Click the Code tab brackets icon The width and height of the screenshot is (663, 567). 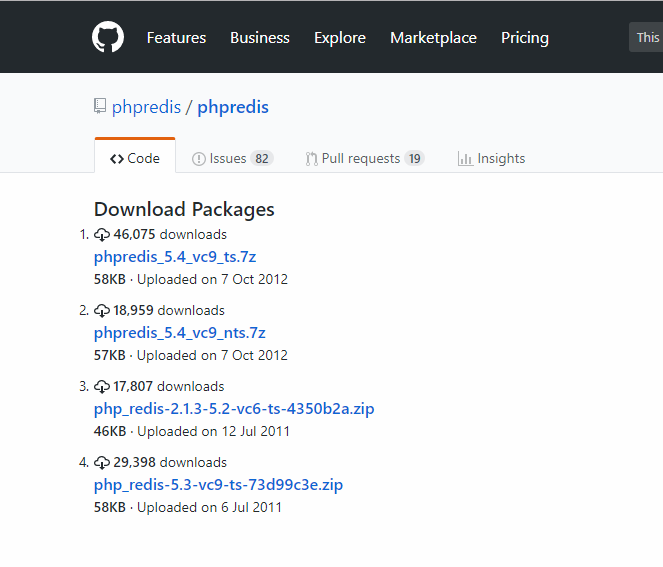(x=117, y=158)
